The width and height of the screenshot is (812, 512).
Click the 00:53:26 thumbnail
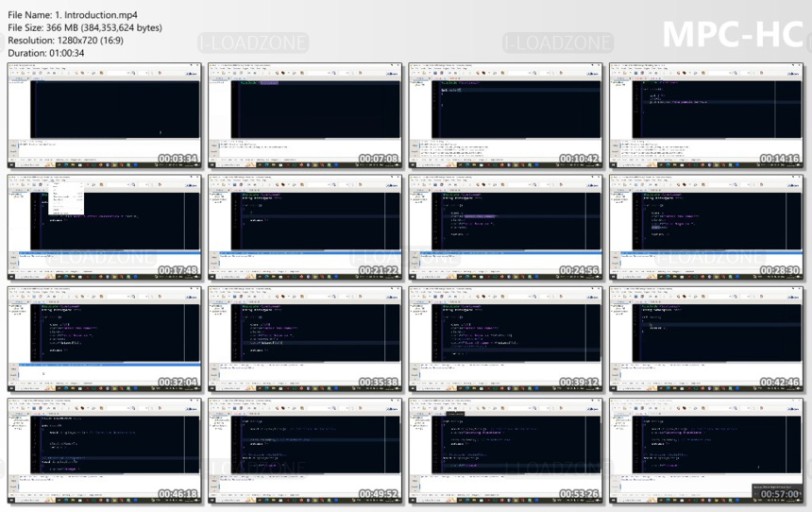pyautogui.click(x=505, y=451)
